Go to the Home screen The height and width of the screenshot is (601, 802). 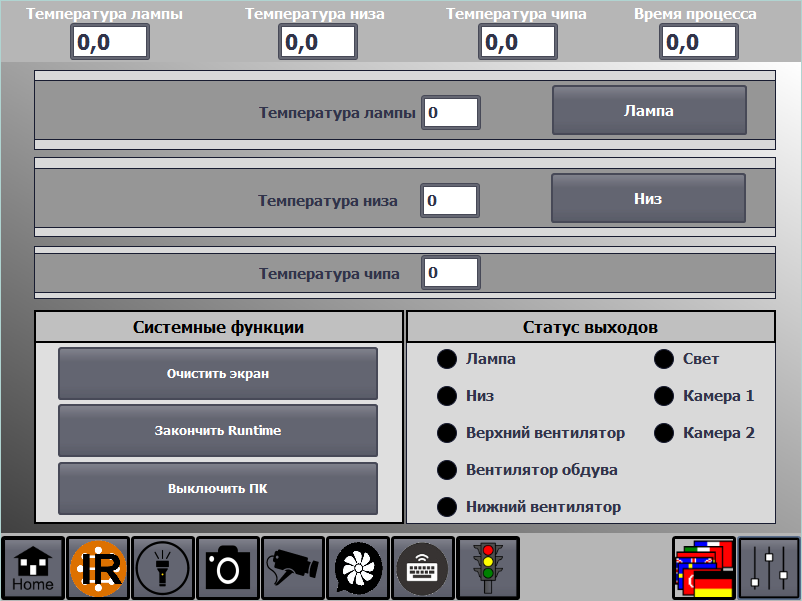pyautogui.click(x=33, y=568)
